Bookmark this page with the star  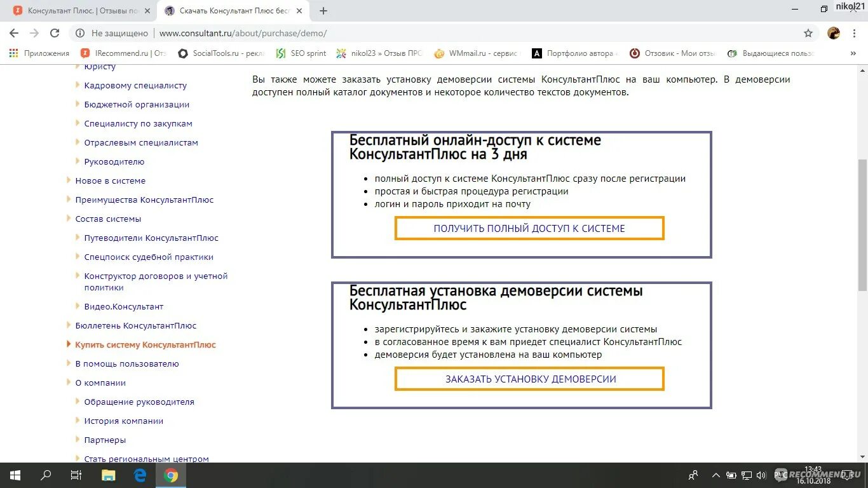tap(808, 33)
